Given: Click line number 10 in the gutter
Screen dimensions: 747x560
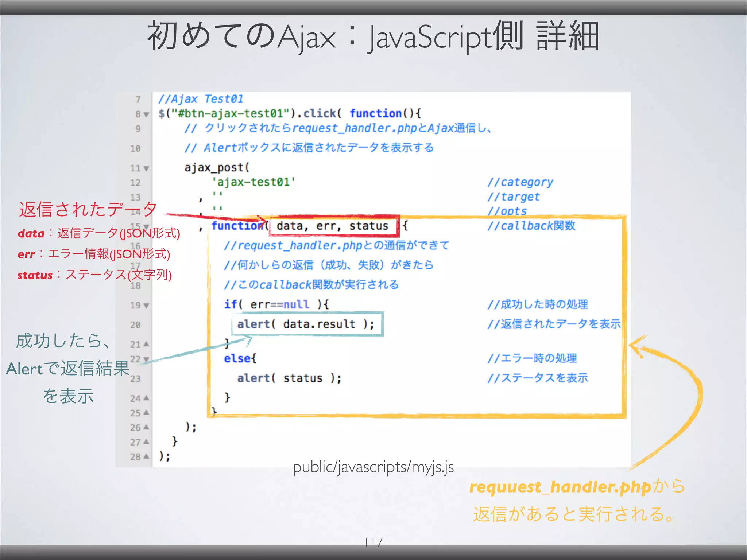Looking at the screenshot, I should pos(135,148).
